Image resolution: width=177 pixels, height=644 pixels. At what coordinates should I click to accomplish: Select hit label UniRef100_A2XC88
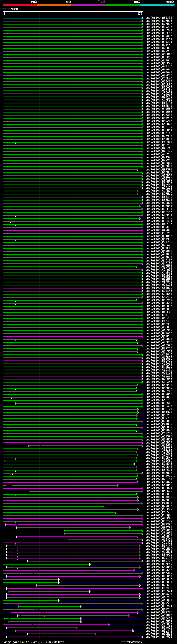159,76
